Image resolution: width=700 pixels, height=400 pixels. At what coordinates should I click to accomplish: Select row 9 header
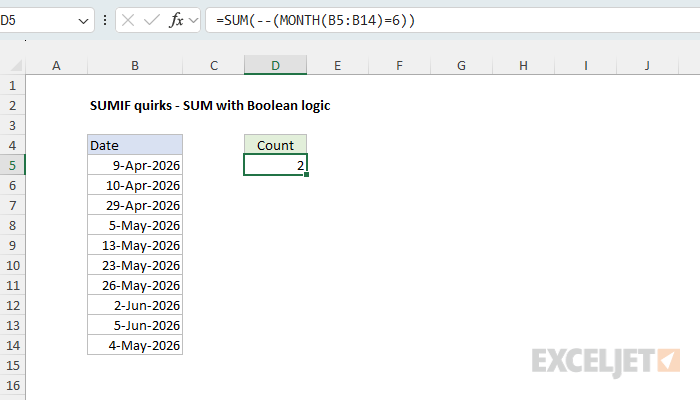pyautogui.click(x=12, y=246)
